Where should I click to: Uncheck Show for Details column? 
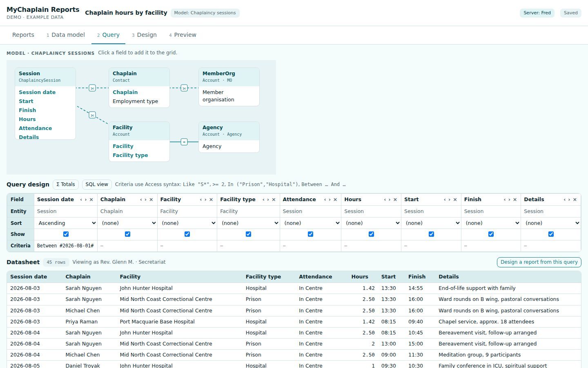[551, 234]
